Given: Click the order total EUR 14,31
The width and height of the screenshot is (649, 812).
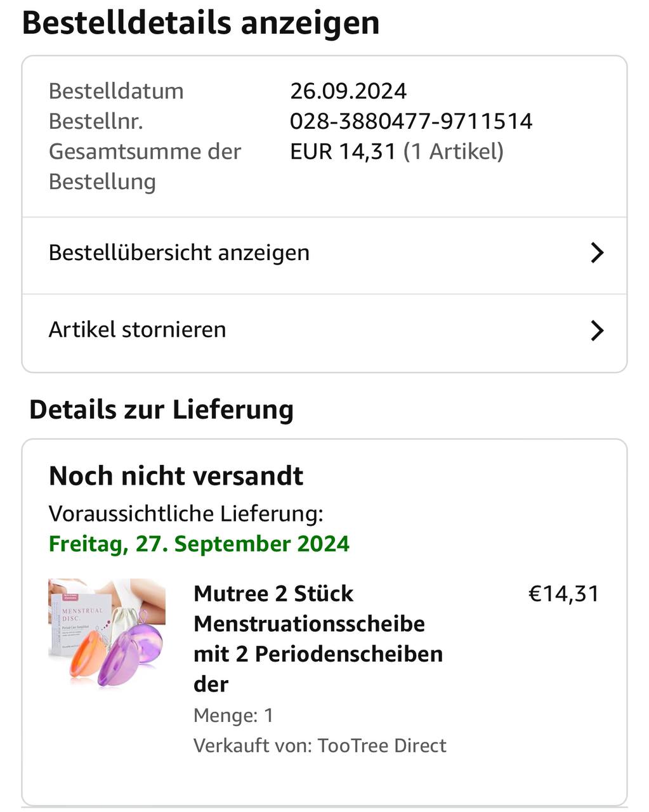Looking at the screenshot, I should 343,152.
